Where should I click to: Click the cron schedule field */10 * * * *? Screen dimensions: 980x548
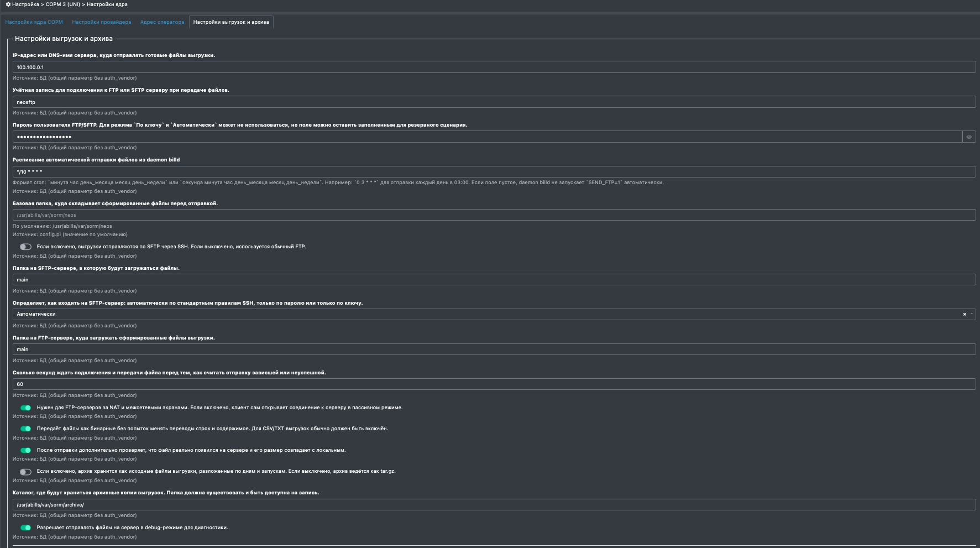tap(494, 171)
